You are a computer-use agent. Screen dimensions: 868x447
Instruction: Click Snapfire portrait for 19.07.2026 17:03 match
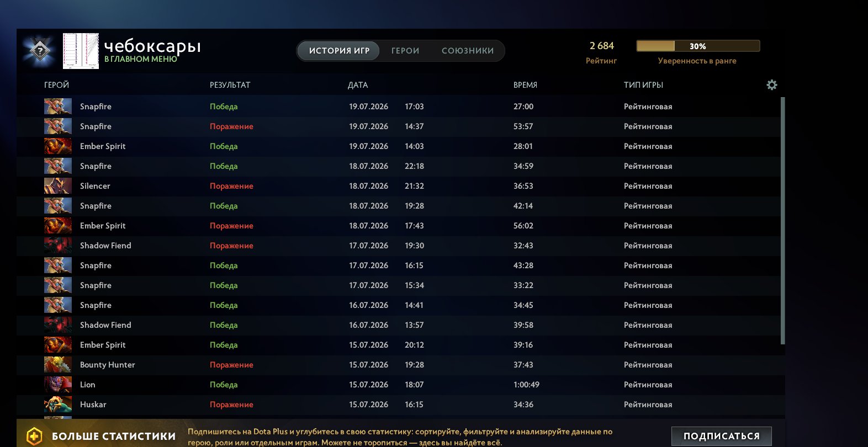tap(58, 106)
